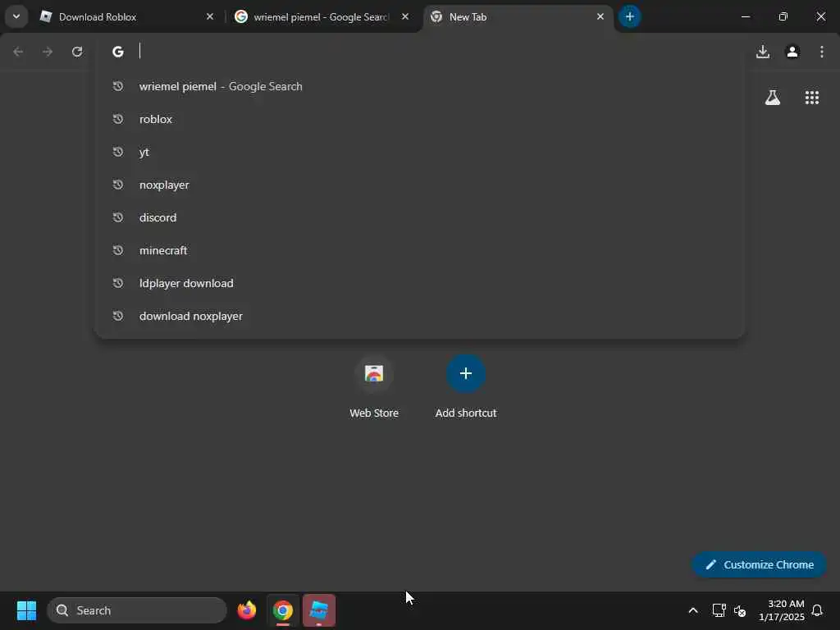Image resolution: width=840 pixels, height=630 pixels.
Task: Go forward with the forward arrow
Action: (x=48, y=52)
